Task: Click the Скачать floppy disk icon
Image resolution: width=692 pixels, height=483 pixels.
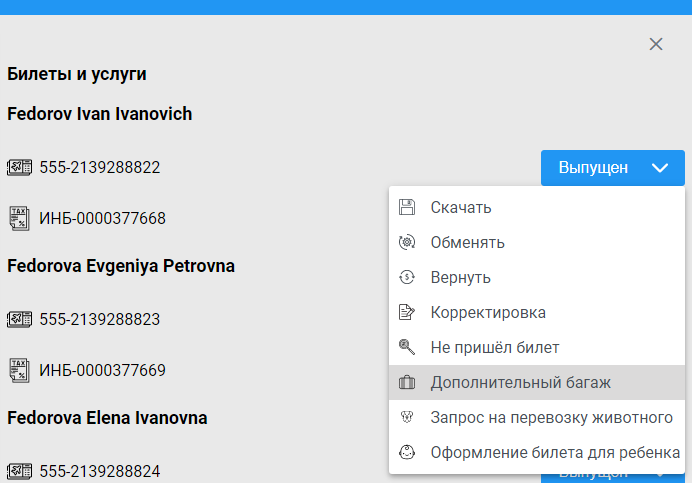Action: click(x=407, y=208)
